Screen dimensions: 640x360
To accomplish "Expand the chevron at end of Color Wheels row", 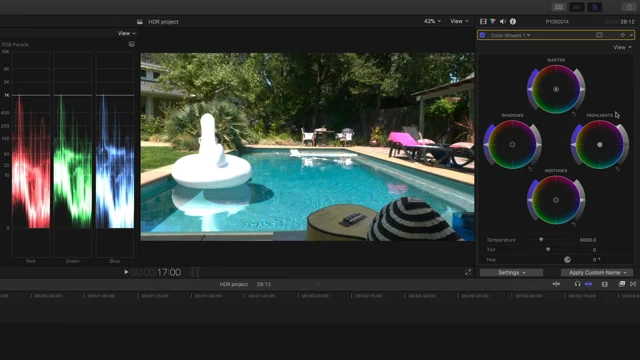I will 631,35.
